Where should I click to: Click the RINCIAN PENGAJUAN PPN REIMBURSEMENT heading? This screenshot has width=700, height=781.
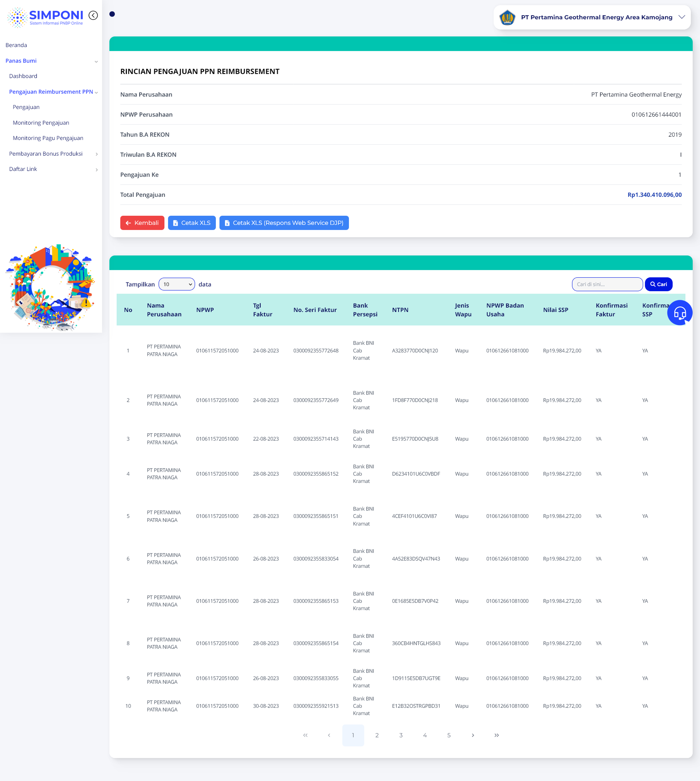pyautogui.click(x=200, y=71)
